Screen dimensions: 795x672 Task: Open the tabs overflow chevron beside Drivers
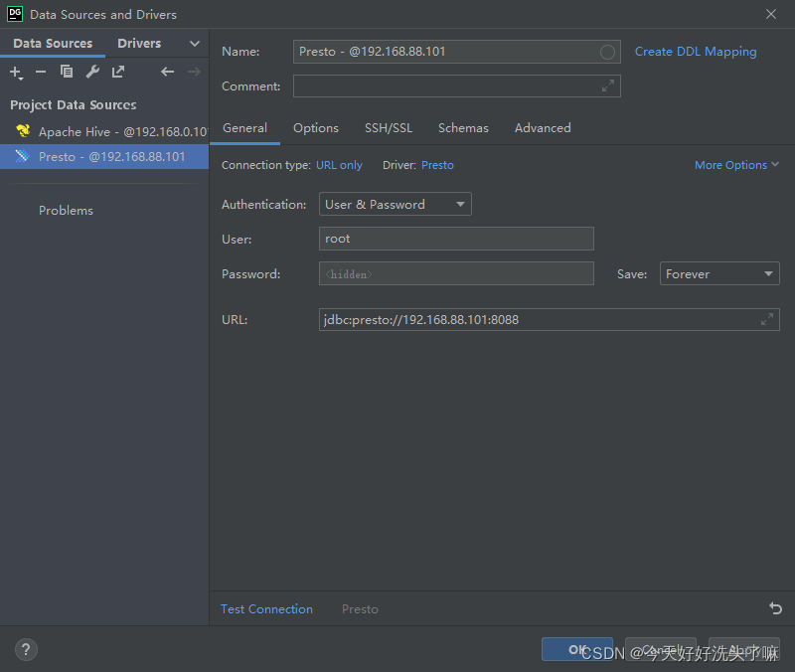194,44
